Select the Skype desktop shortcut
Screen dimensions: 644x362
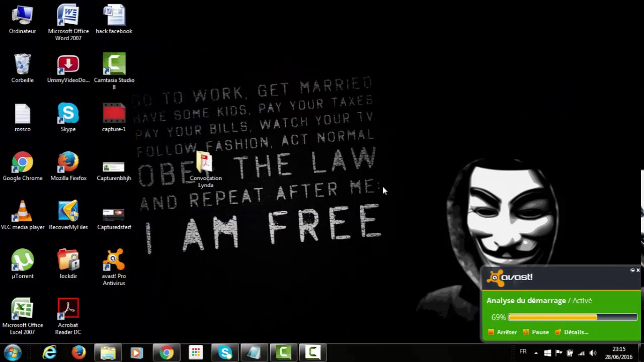[68, 118]
